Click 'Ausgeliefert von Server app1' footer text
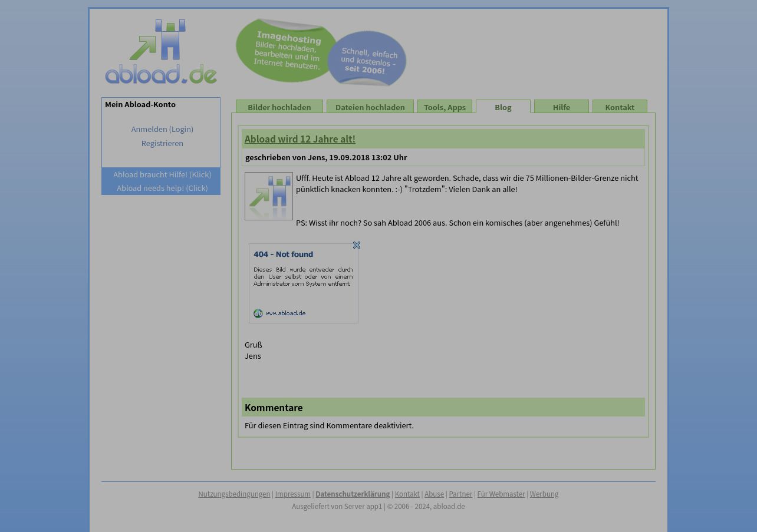This screenshot has height=532, width=757. (337, 506)
